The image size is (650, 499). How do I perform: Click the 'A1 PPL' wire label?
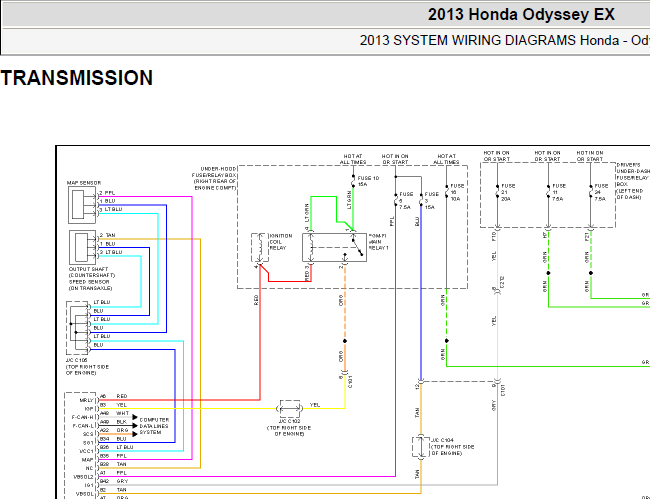pos(113,473)
